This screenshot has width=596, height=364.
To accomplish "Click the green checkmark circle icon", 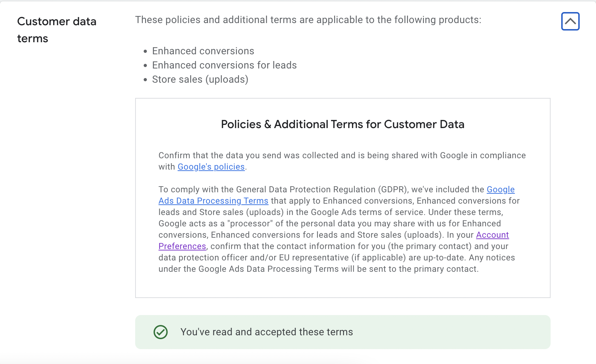I will coord(161,332).
